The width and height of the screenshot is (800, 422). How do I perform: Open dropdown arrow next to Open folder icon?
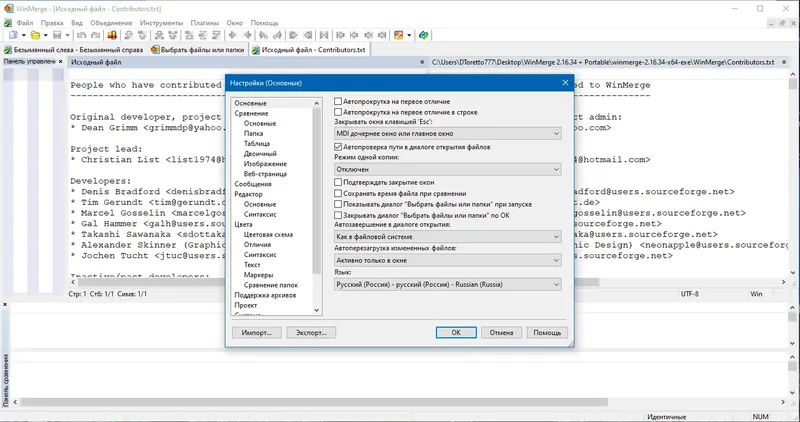(x=45, y=35)
